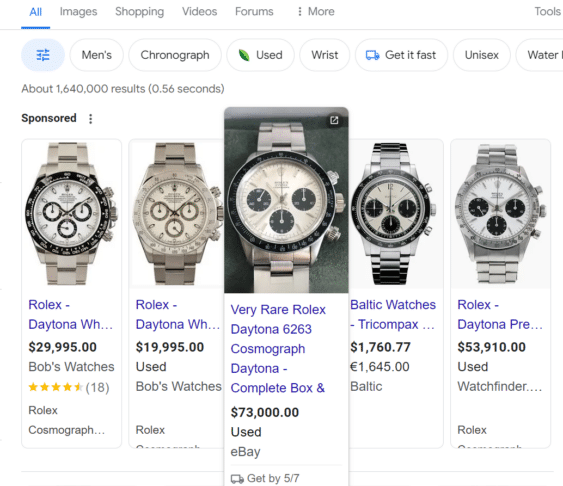The height and width of the screenshot is (486, 563).
Task: Click Bob's Watches under the $29,995.00 listing
Action: (x=71, y=367)
